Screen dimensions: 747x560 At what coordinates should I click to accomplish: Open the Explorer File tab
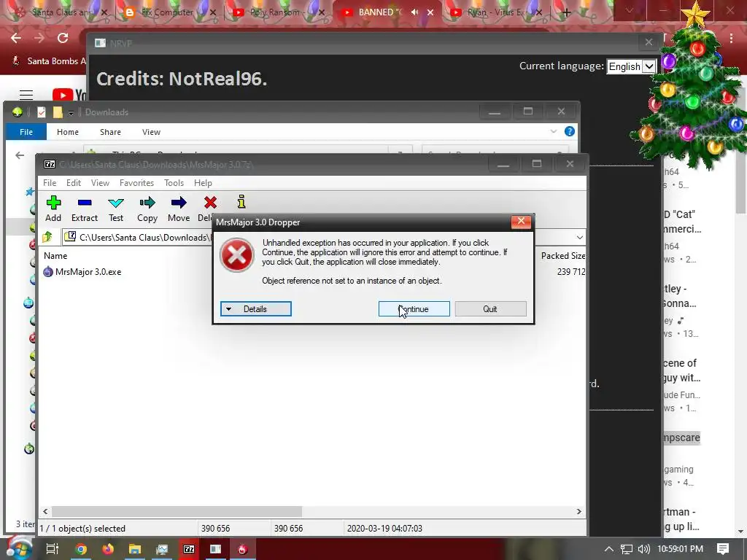[x=26, y=132]
